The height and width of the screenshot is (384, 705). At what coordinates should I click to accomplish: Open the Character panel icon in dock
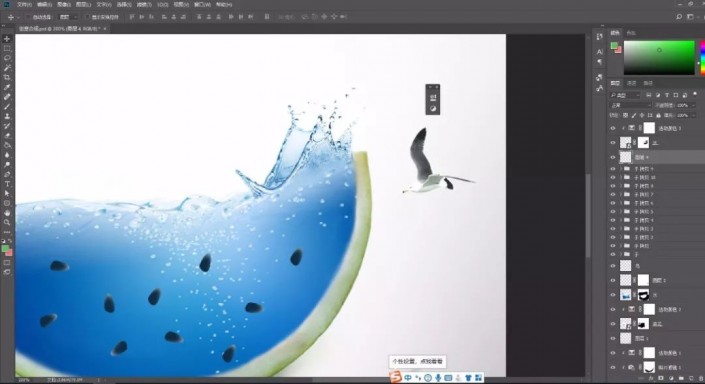coord(599,52)
